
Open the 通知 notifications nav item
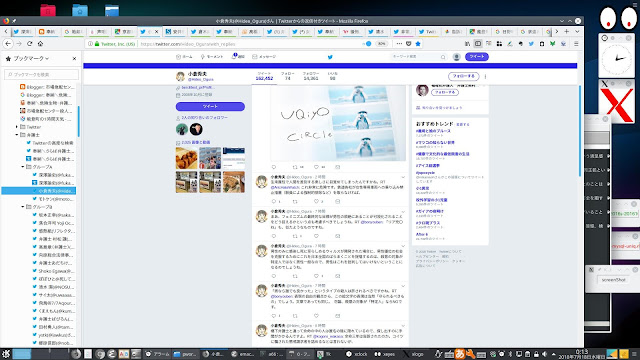(238, 57)
